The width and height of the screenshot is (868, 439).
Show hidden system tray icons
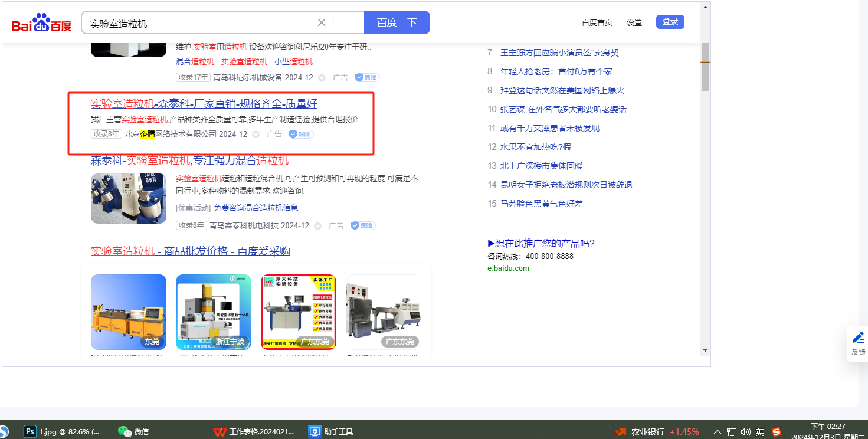(x=718, y=432)
